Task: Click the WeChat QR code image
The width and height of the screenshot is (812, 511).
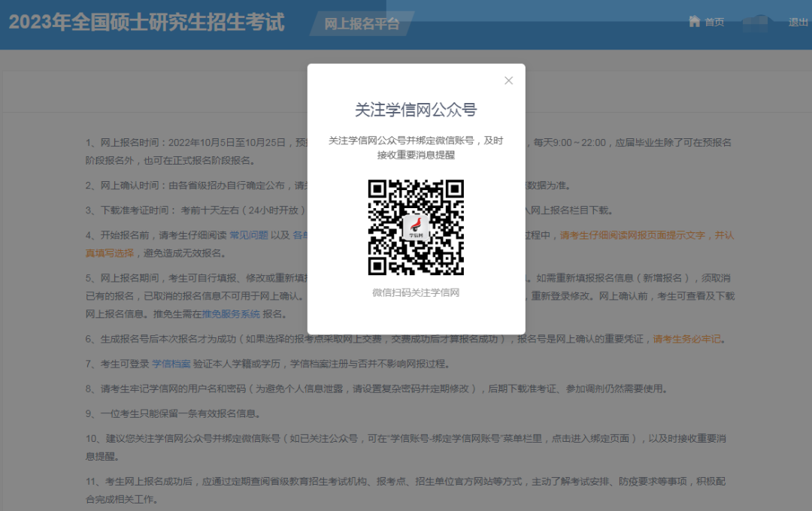Action: pyautogui.click(x=416, y=227)
